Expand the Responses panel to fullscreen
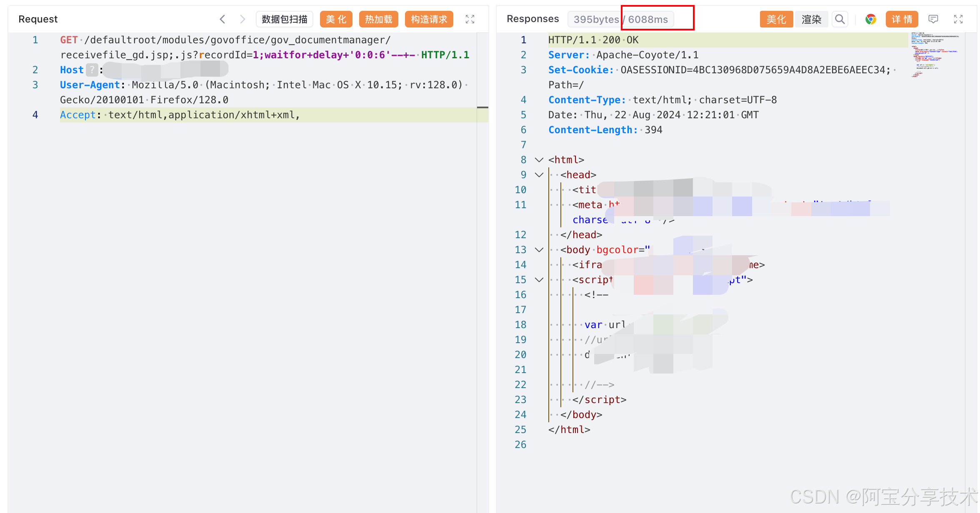The width and height of the screenshot is (980, 513). click(958, 19)
